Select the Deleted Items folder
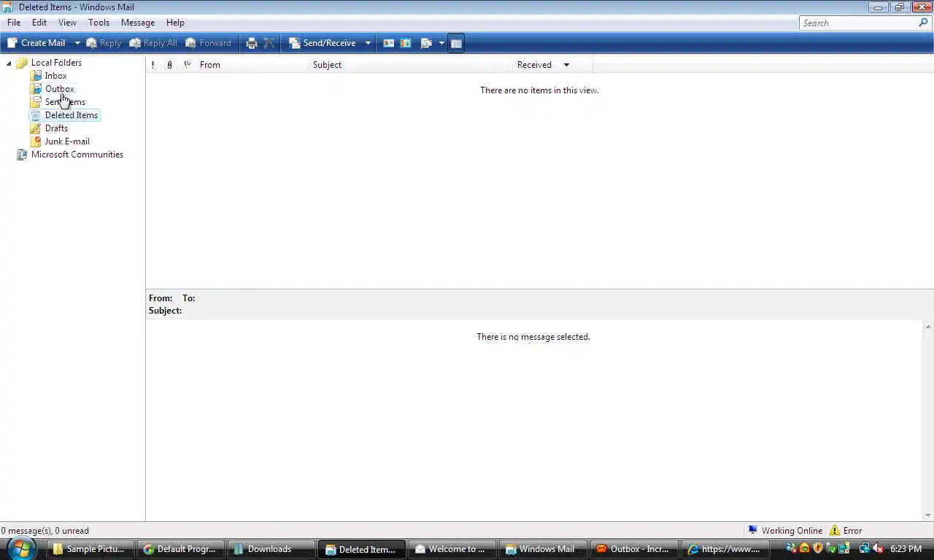 click(x=71, y=115)
